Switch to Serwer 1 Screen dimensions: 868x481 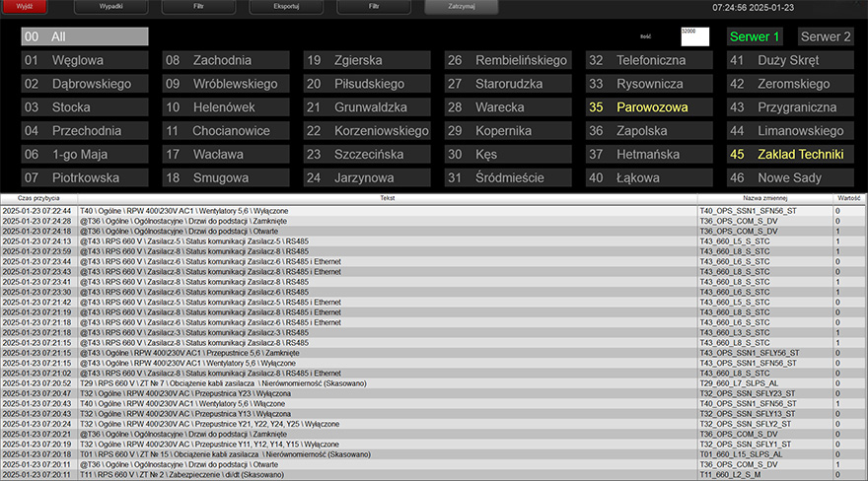755,36
